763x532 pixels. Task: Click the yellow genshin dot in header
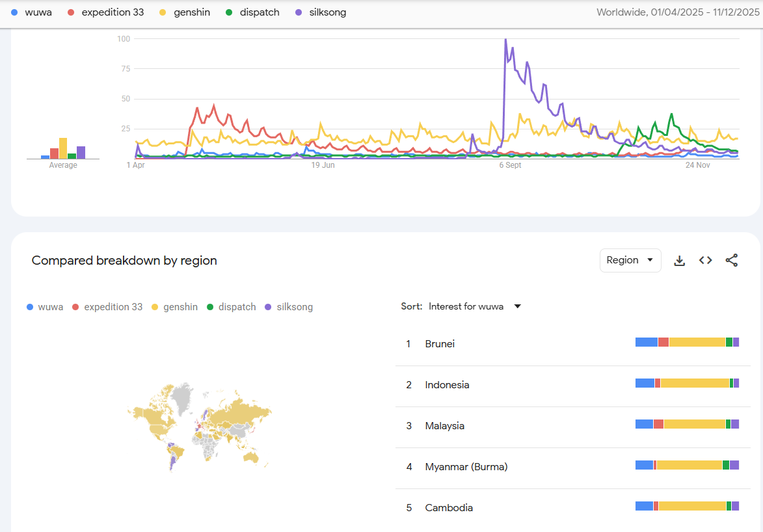[x=163, y=12]
